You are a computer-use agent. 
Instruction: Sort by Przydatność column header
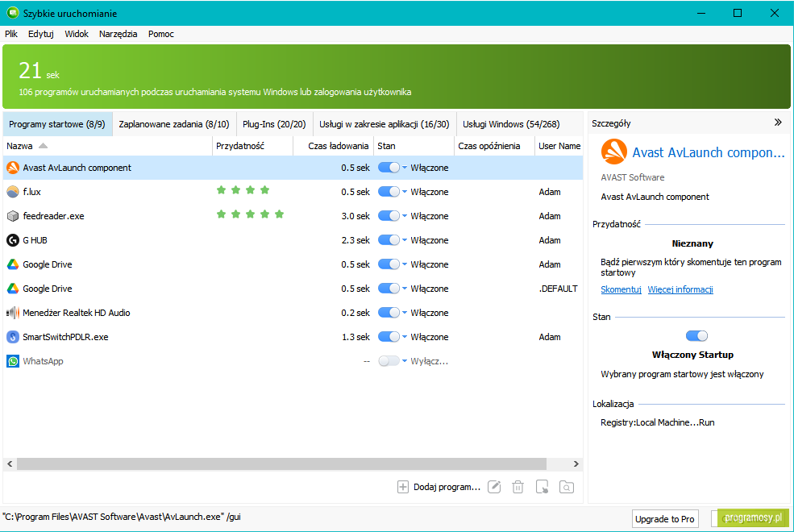[x=252, y=146]
